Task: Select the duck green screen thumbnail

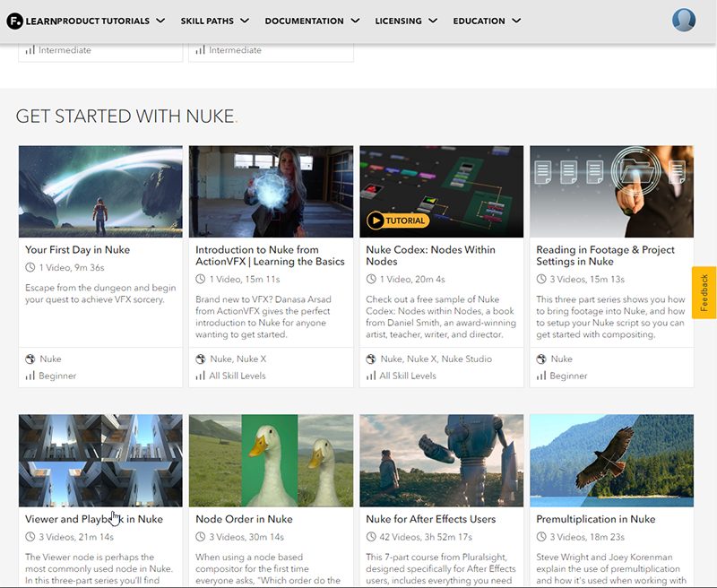Action: click(x=271, y=460)
